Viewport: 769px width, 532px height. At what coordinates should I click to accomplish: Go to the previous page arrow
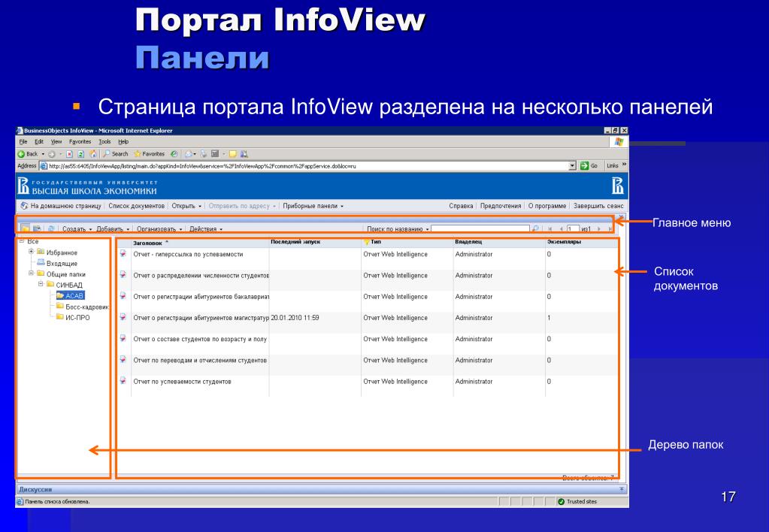(x=561, y=229)
